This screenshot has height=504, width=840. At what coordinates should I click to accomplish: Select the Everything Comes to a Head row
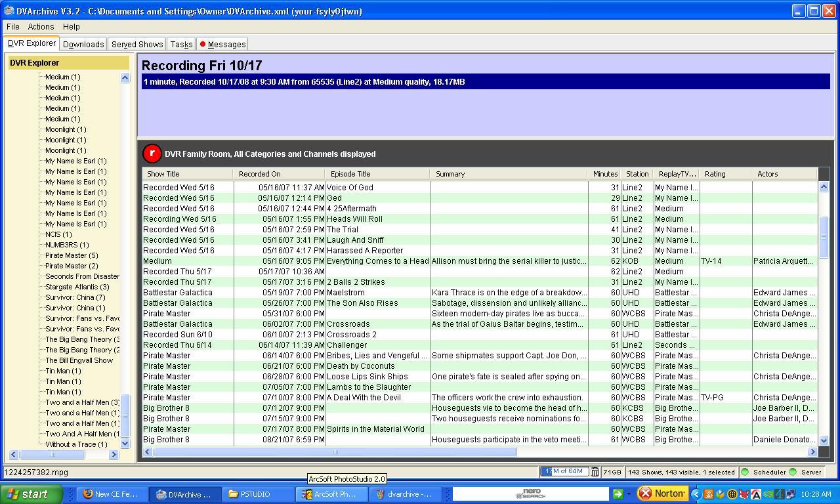tap(480, 261)
